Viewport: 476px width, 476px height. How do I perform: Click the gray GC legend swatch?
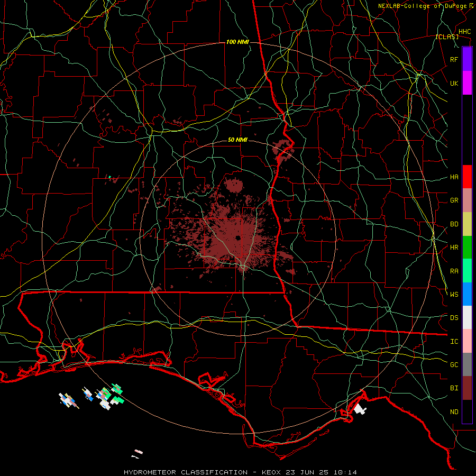point(467,364)
